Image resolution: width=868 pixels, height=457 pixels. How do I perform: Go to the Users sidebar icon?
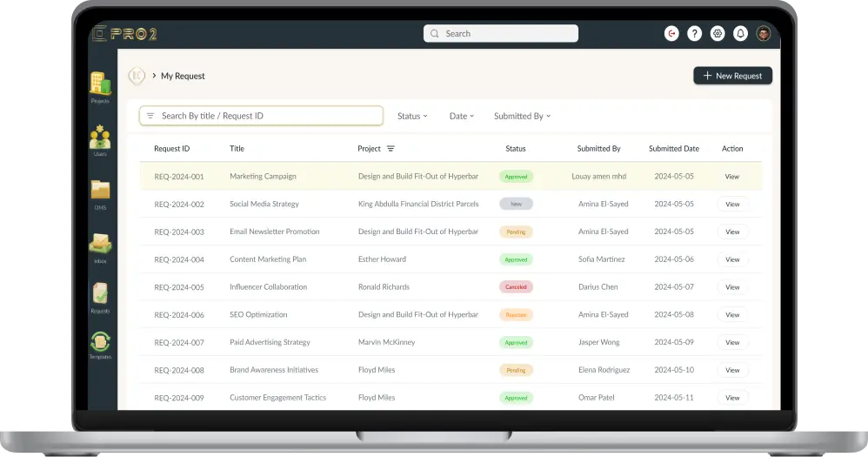[x=100, y=138]
